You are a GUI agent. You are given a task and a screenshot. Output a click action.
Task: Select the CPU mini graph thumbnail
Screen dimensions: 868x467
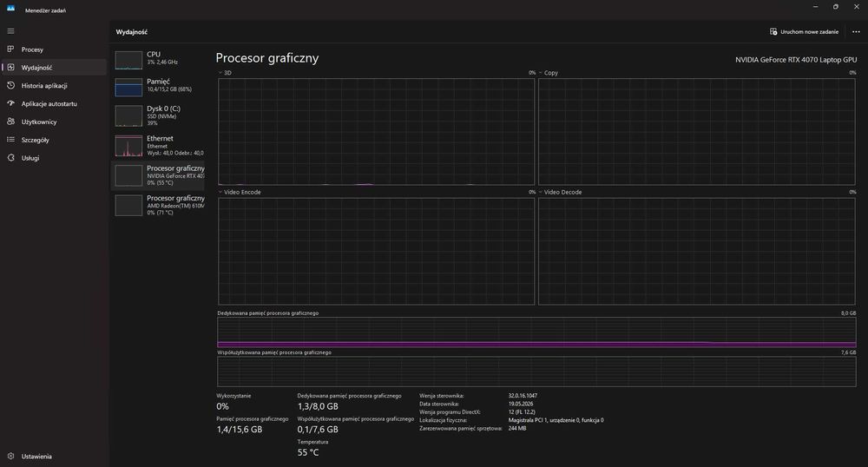pos(128,60)
